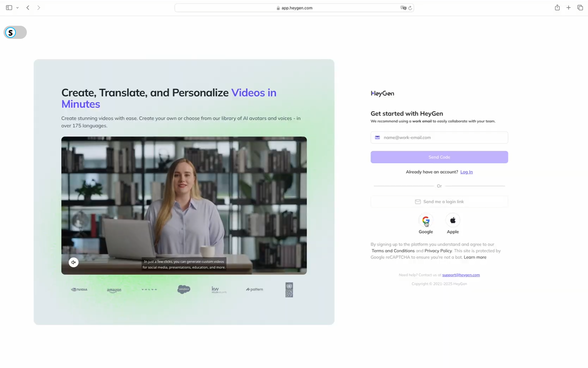Sign up with the Google icon
Screen dimensions: 588x368
[426, 220]
